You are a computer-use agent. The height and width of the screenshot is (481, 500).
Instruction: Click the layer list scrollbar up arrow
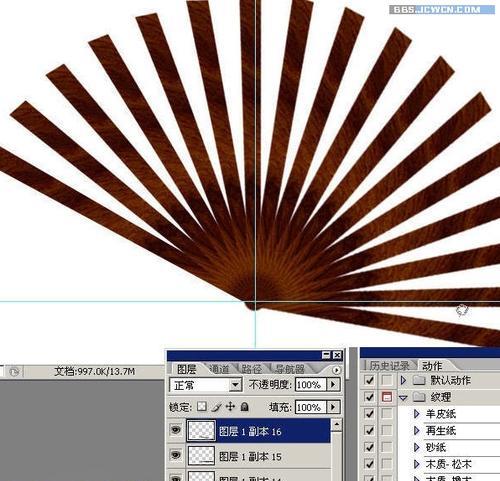(337, 425)
